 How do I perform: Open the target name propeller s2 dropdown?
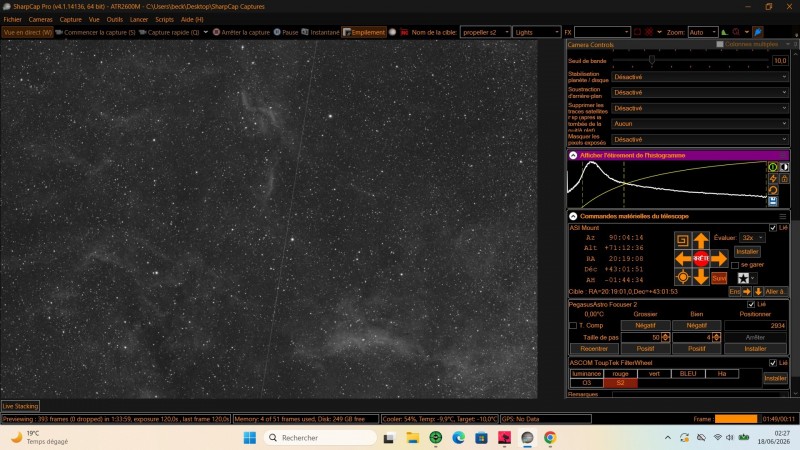click(485, 32)
